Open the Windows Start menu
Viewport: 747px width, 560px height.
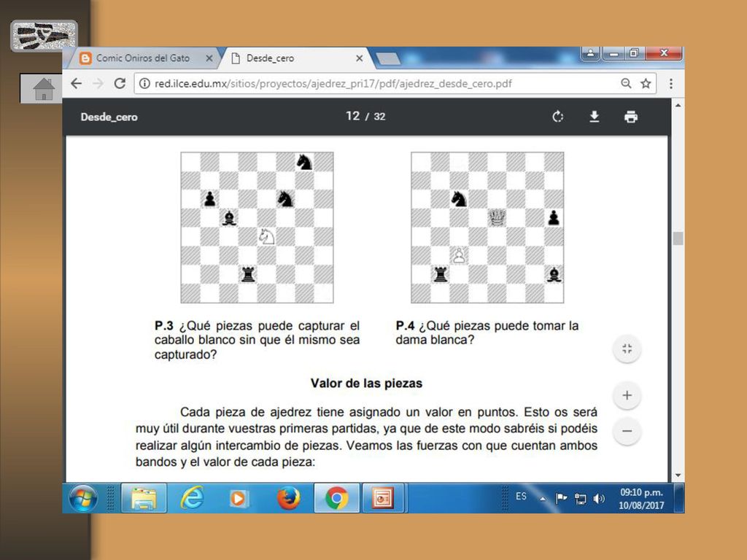(83, 498)
